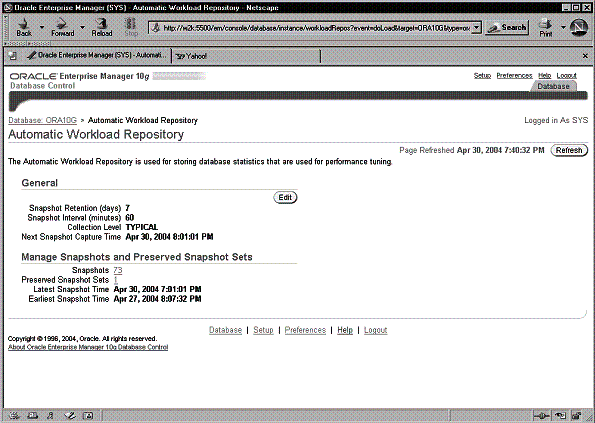This screenshot has height=423, width=595.
Task: Click the bookmark icon in URL field
Action: tap(156, 28)
